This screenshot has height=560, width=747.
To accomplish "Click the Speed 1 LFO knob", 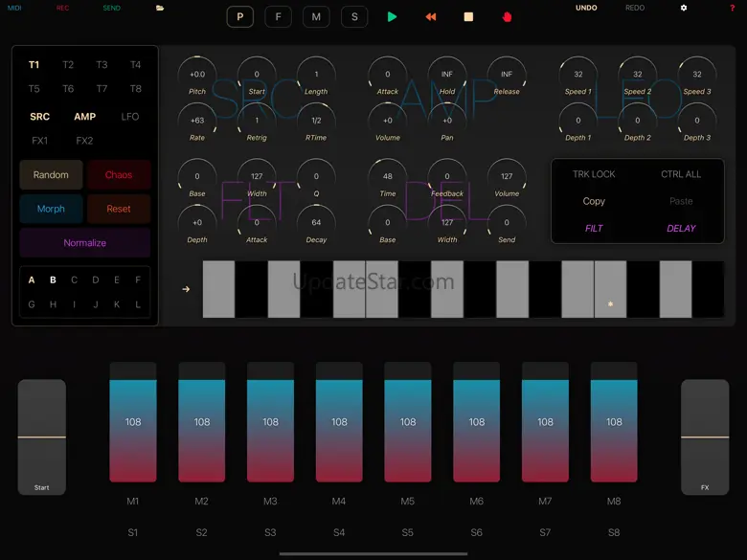I will coord(578,75).
